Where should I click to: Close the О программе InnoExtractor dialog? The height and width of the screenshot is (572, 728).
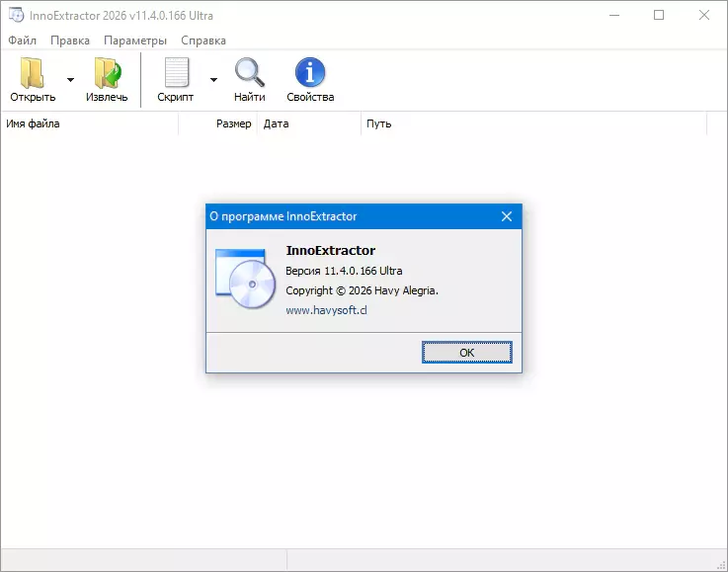tap(507, 216)
